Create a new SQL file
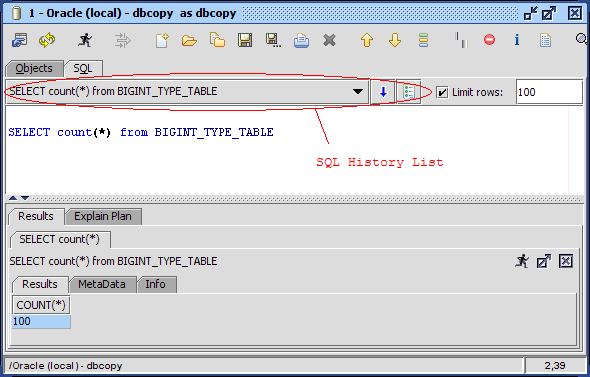 (x=162, y=40)
